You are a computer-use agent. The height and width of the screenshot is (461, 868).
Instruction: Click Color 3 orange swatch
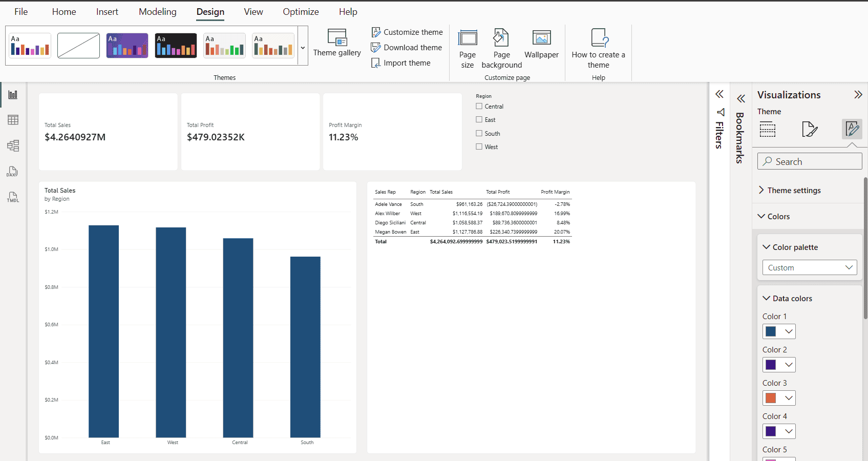[771, 398]
